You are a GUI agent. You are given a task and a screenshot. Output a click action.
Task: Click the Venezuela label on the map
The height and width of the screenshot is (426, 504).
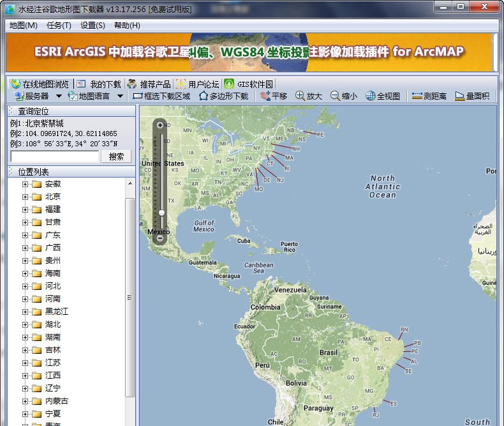(290, 290)
